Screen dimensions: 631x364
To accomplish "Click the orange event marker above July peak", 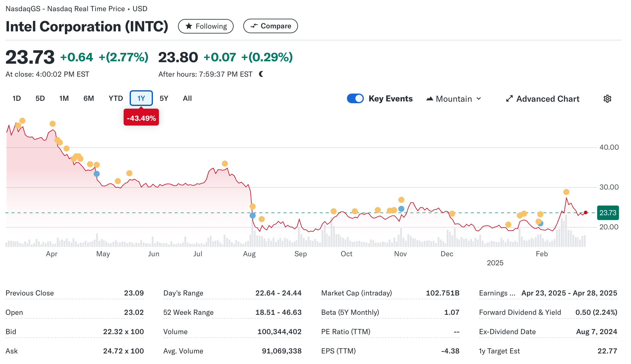I will click(x=225, y=164).
